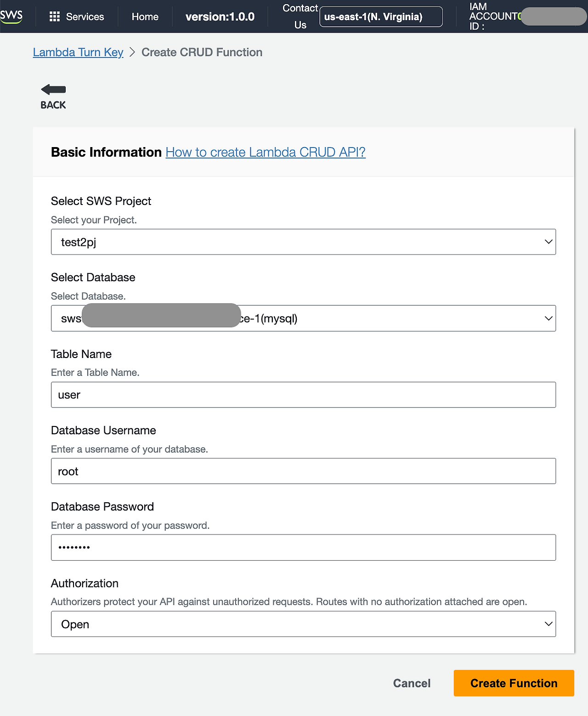This screenshot has width=588, height=716.
Task: Expand the Select SWS Project dropdown
Action: point(303,242)
